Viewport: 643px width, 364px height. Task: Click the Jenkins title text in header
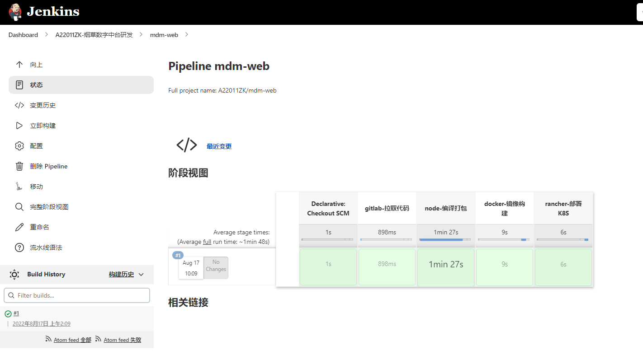tap(53, 12)
